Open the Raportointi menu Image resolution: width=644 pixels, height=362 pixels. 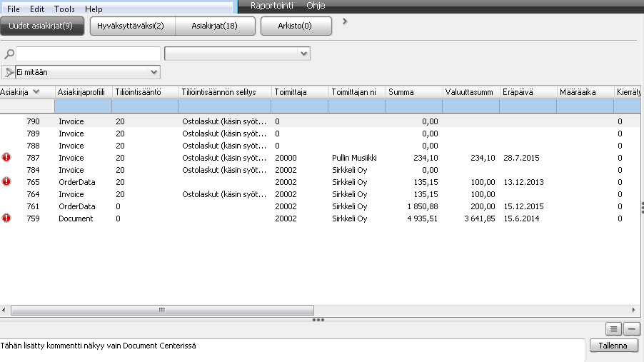[x=272, y=5]
